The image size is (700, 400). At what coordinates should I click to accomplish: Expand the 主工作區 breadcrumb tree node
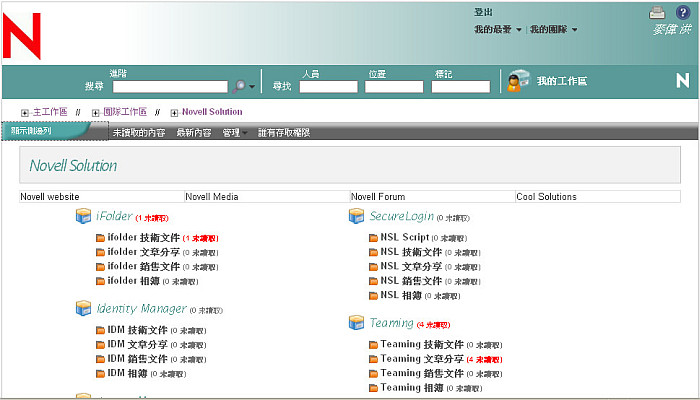pos(25,113)
